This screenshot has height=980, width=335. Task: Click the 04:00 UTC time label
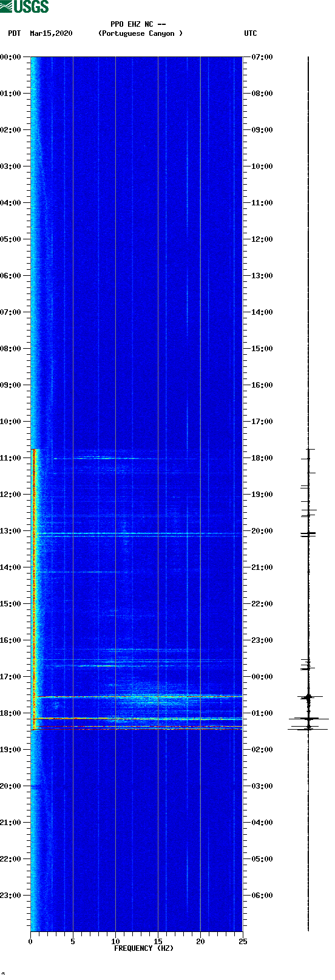(x=262, y=823)
